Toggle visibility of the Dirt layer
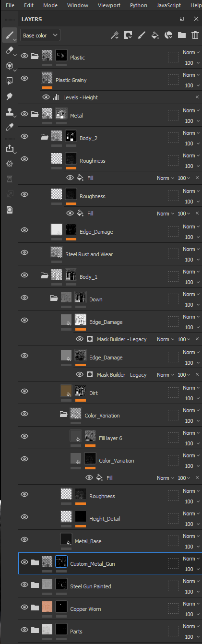 (x=24, y=392)
